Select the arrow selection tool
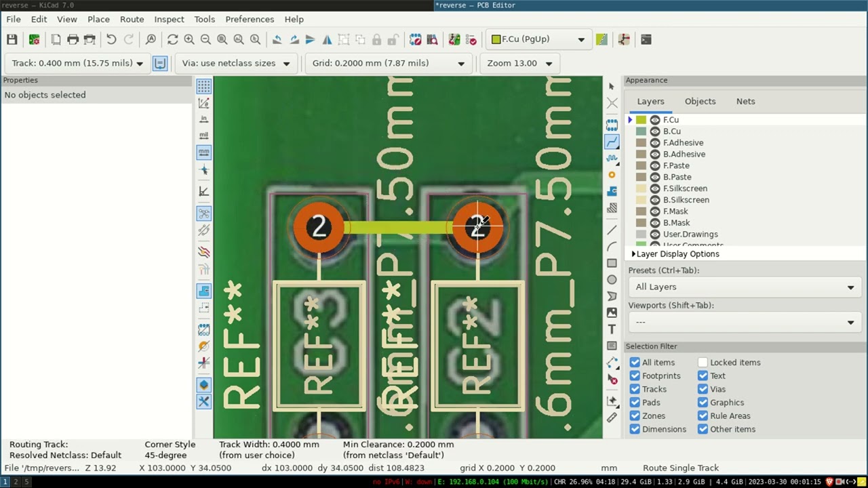 tap(612, 86)
